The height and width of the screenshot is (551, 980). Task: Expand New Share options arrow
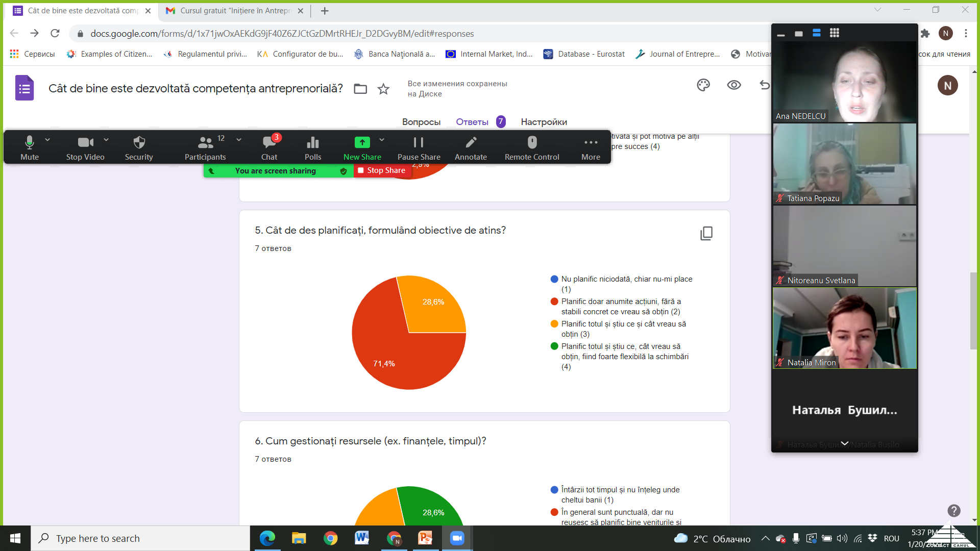pos(382,139)
